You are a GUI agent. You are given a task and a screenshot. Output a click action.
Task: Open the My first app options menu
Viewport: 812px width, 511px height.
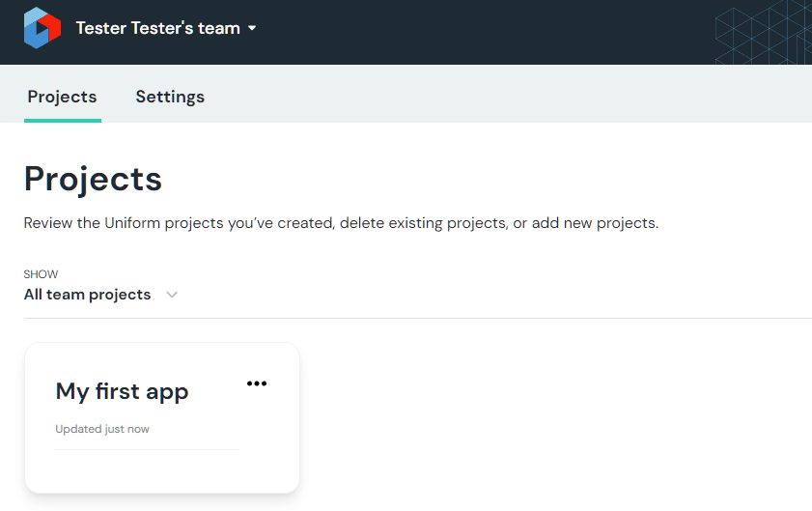tap(256, 383)
